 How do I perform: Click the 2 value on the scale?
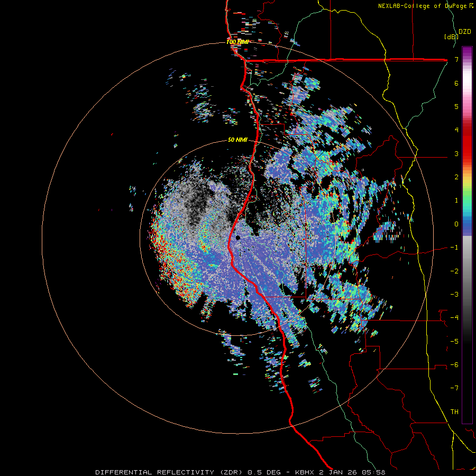[x=456, y=177]
